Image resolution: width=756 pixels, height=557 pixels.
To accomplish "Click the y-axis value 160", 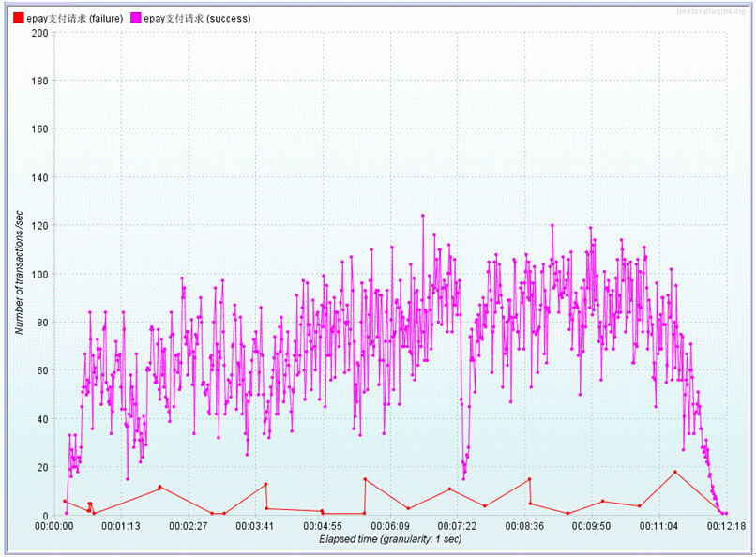I will [39, 128].
